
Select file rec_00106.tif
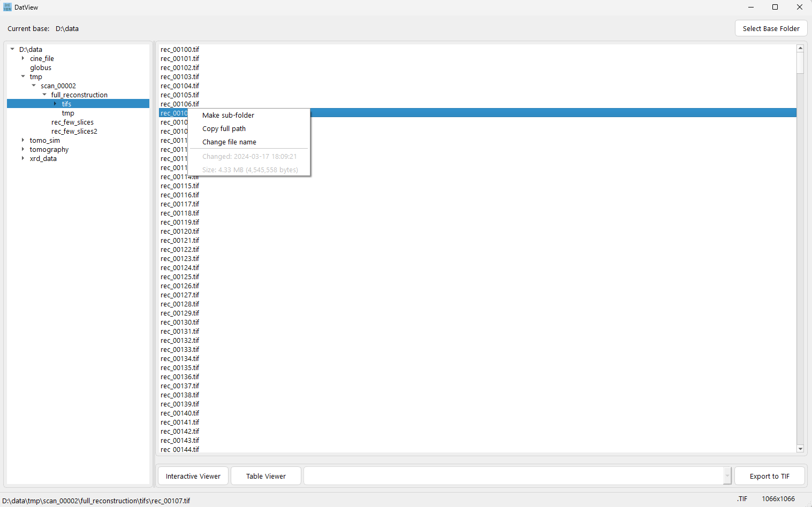click(x=180, y=104)
